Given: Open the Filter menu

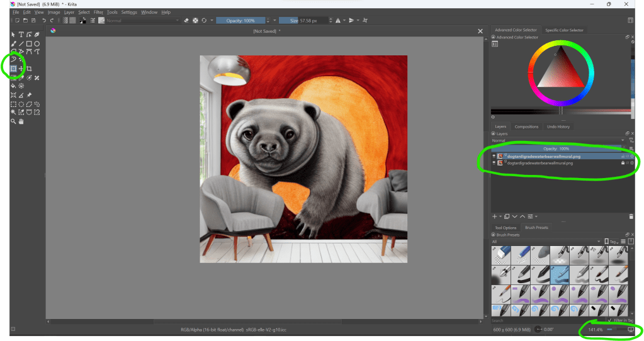Looking at the screenshot, I should tap(98, 12).
